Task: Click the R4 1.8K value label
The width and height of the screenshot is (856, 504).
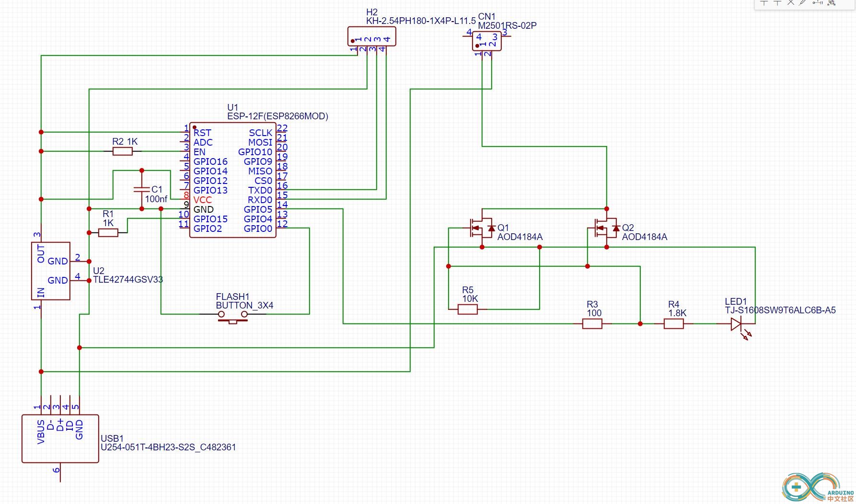Action: pos(677,313)
